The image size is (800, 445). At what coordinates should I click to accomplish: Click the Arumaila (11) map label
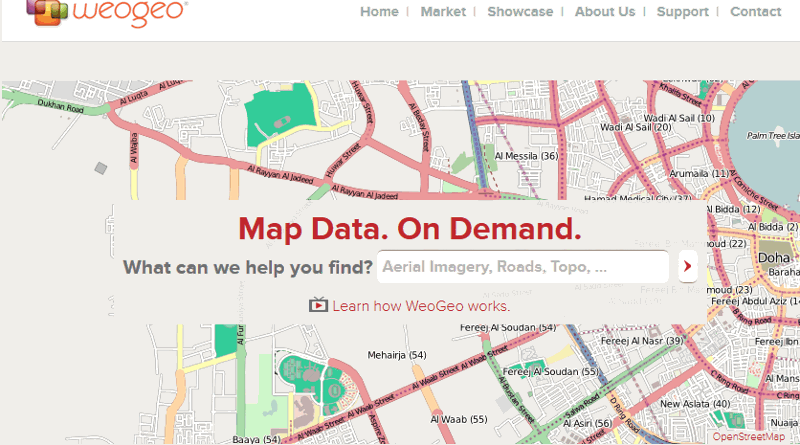pos(699,174)
